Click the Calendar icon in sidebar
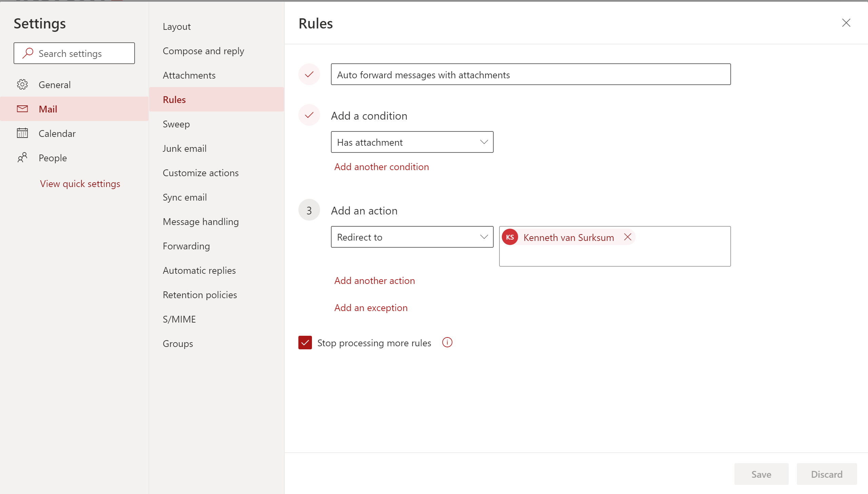 [22, 133]
